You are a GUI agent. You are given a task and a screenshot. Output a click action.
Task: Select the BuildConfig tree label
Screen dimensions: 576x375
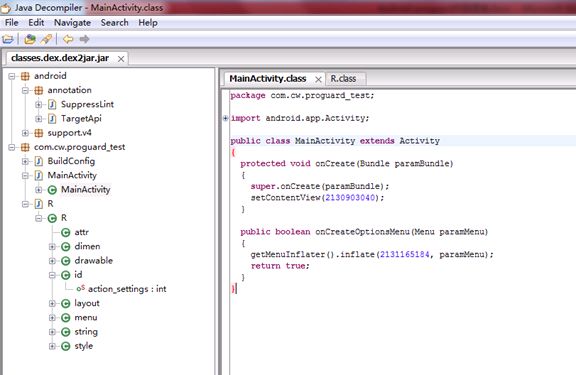tap(71, 161)
